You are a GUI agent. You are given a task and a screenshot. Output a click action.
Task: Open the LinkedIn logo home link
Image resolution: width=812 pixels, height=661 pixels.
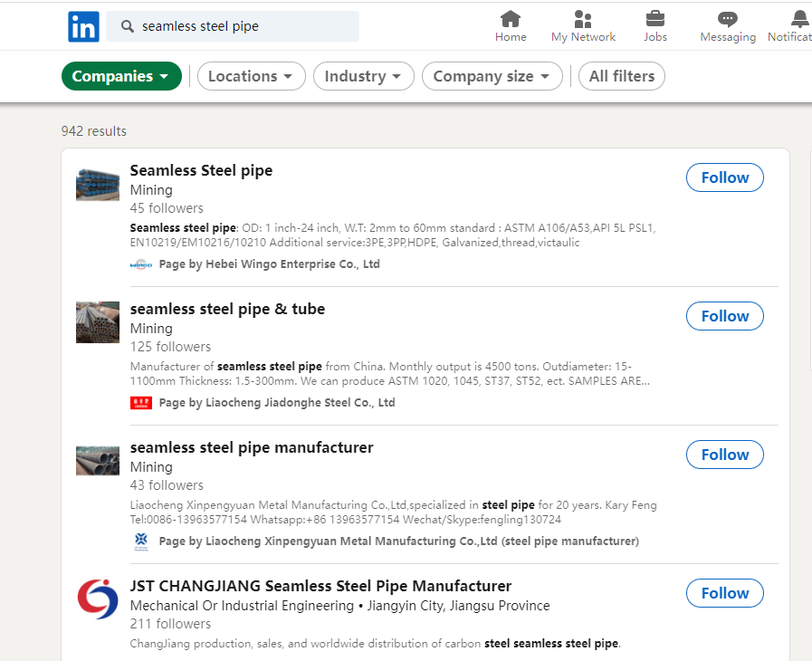[83, 26]
